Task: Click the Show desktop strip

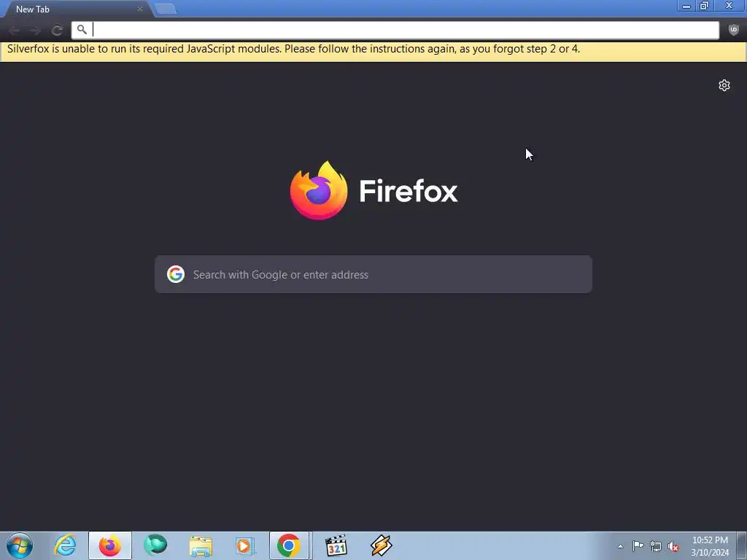Action: (x=742, y=545)
